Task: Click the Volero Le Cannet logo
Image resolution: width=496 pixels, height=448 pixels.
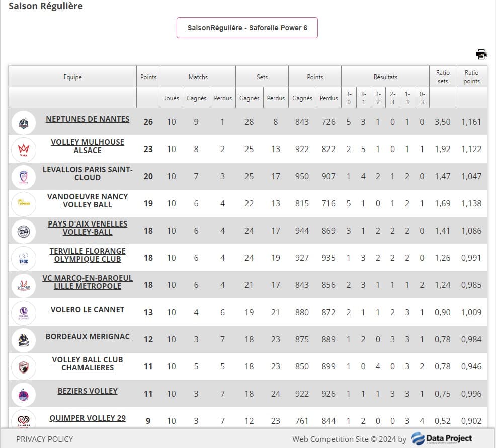Action: pos(24,313)
